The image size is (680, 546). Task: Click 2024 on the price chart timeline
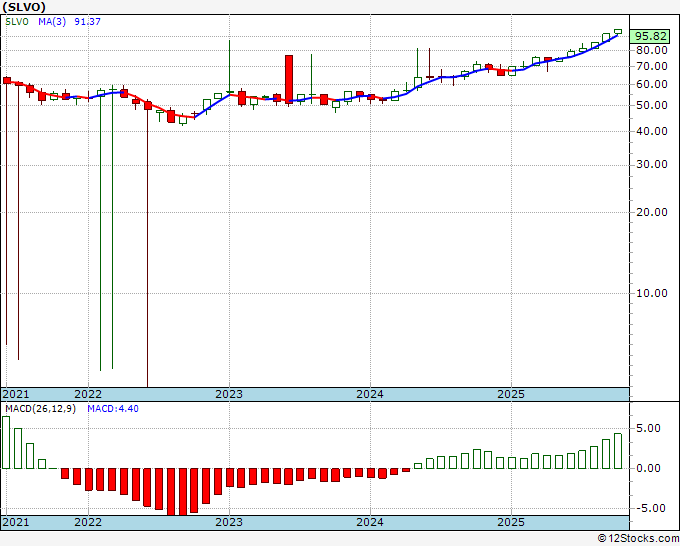coord(370,394)
